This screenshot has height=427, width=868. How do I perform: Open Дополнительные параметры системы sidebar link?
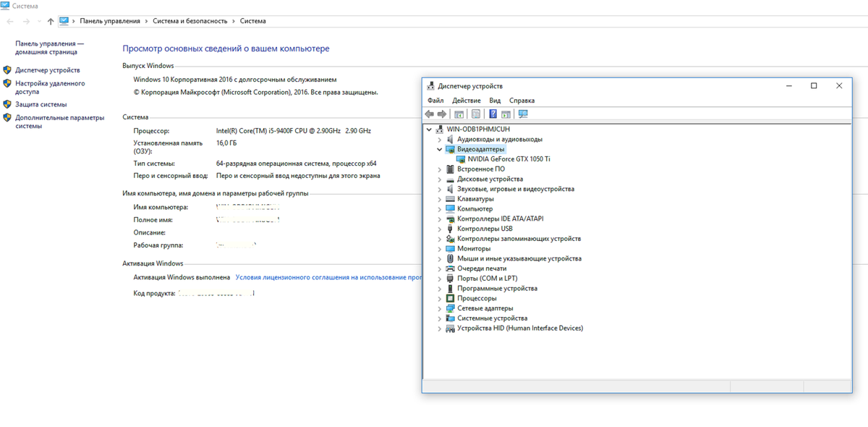coord(59,122)
